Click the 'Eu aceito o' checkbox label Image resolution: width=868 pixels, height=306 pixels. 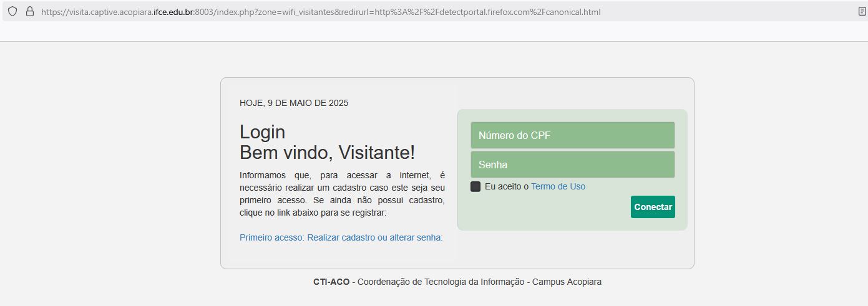(506, 186)
